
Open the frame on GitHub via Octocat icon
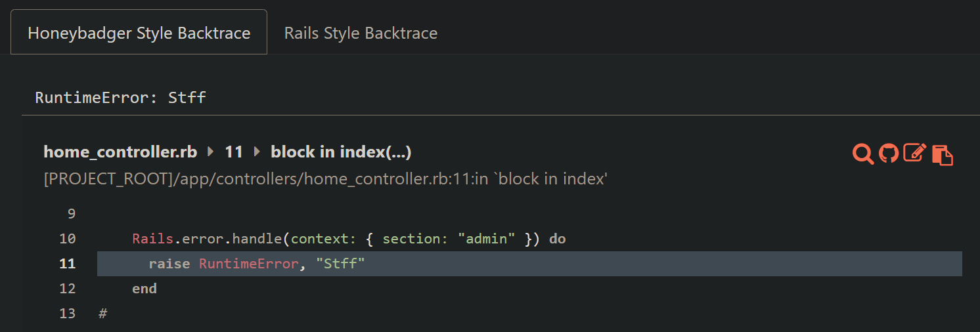click(889, 154)
